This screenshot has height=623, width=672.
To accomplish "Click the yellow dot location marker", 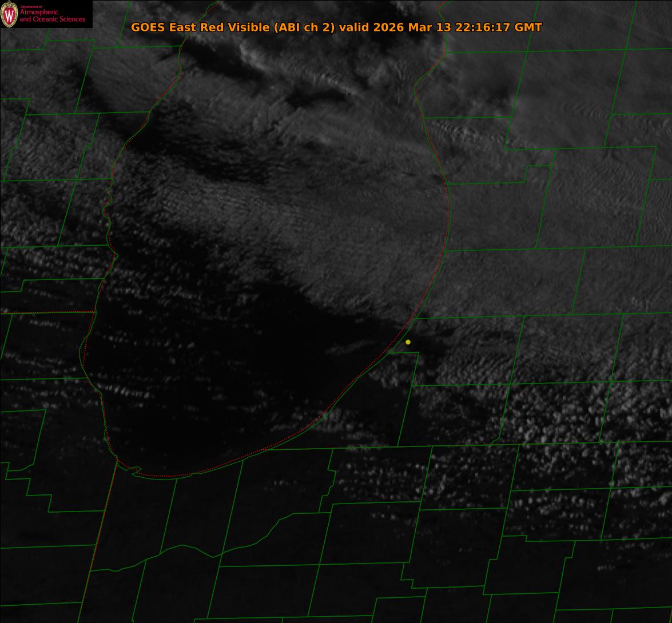I will pyautogui.click(x=408, y=342).
